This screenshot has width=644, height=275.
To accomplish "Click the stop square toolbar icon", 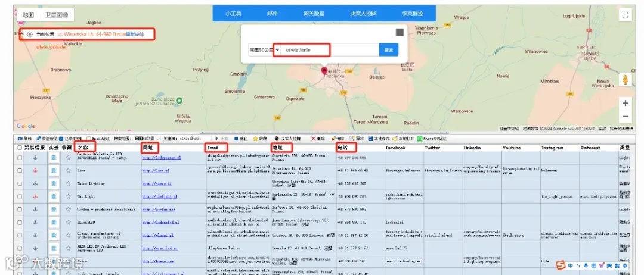I will point(236,139).
